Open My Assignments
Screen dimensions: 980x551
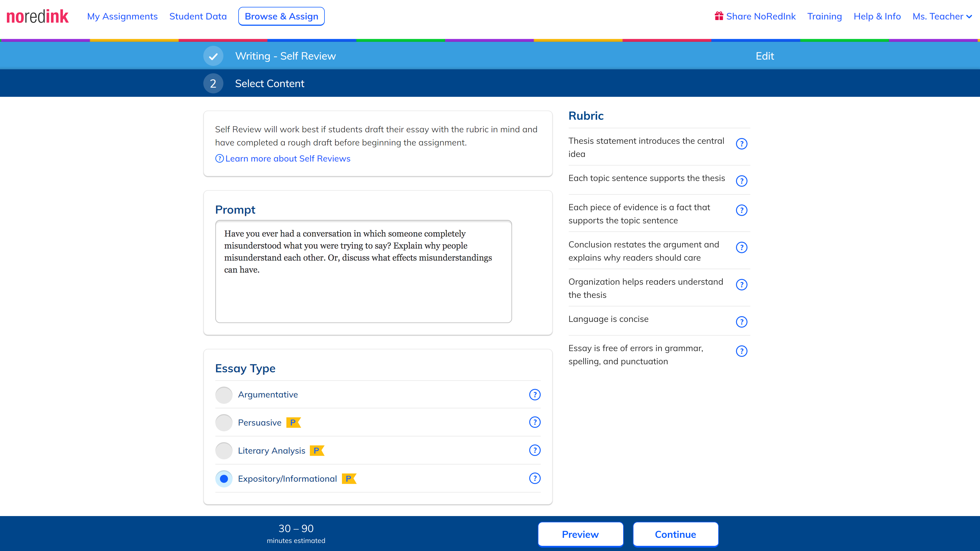[122, 16]
